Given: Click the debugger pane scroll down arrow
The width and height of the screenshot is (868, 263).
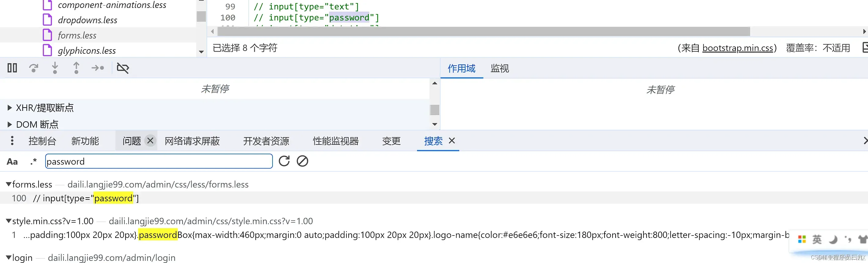Looking at the screenshot, I should tap(435, 124).
